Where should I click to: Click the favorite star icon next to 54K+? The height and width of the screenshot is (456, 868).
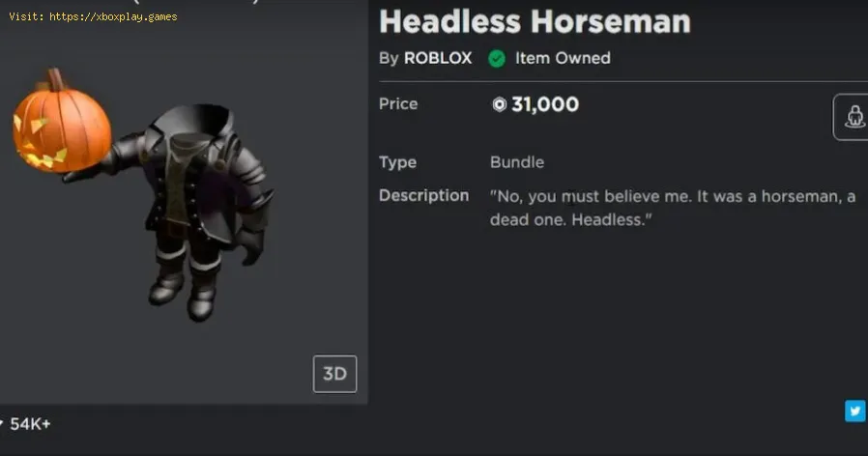click(2, 423)
